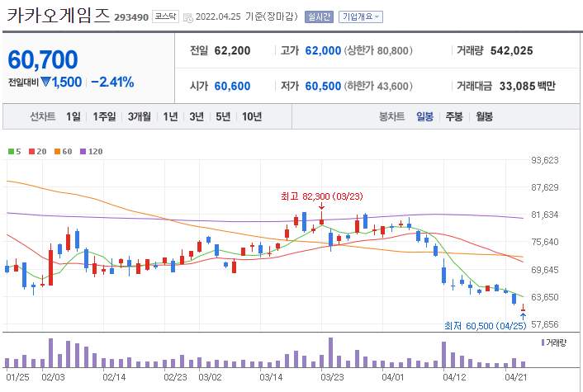583x392 pixels.
Task: Switch to 일봉 daily candle chart
Action: [424, 116]
